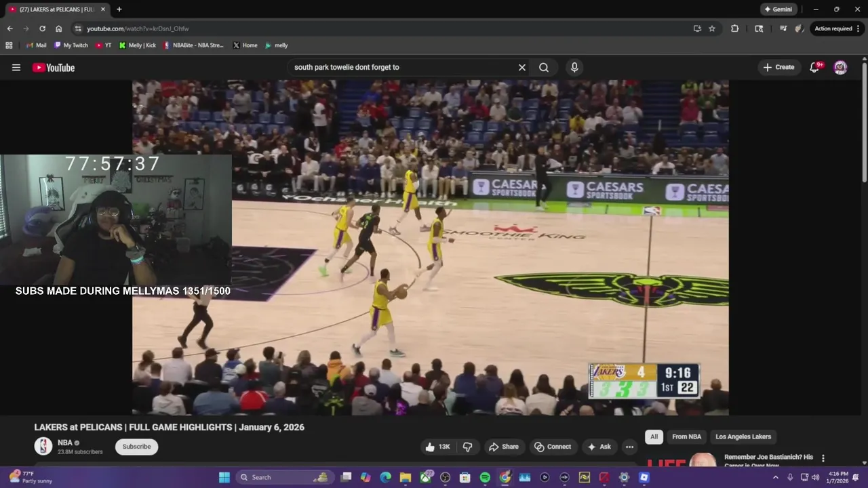Open browser home page button
Image resolution: width=868 pixels, height=488 pixels.
point(58,28)
